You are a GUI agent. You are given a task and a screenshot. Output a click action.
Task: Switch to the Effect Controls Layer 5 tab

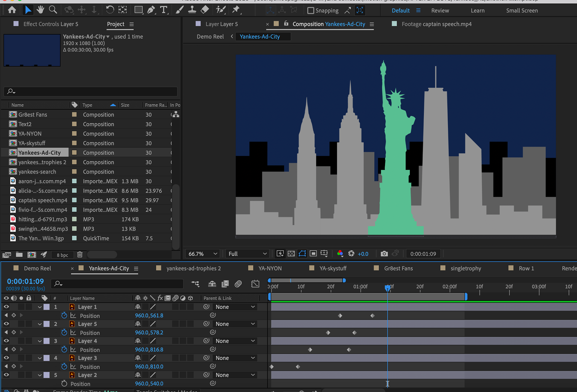51,24
